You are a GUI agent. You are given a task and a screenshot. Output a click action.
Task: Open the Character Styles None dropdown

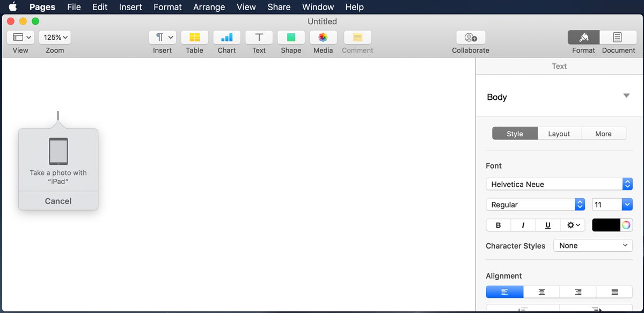593,245
